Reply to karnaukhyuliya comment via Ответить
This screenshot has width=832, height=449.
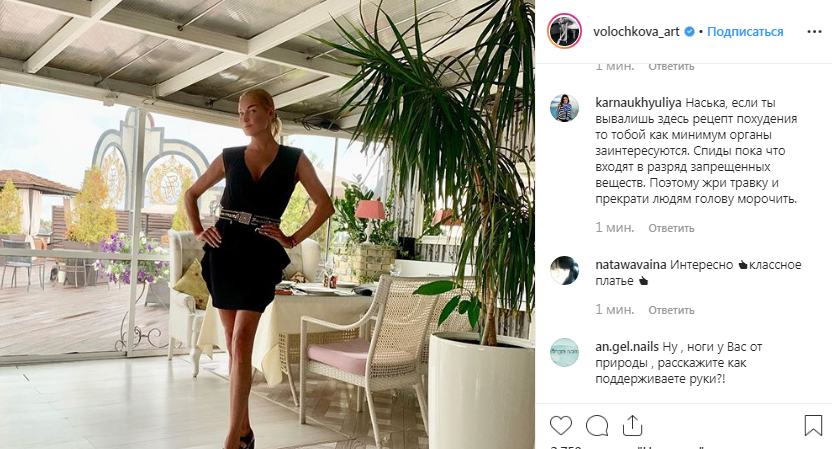point(671,228)
